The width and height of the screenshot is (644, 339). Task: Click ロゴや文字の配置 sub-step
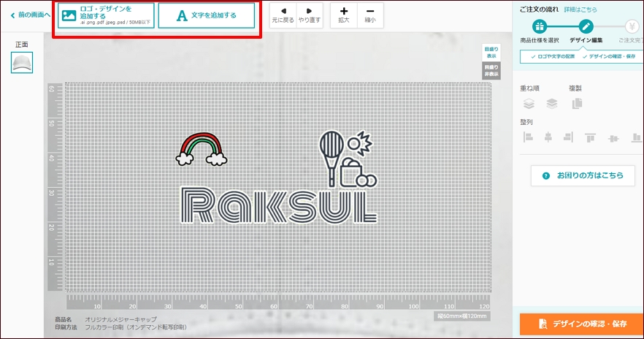[553, 56]
